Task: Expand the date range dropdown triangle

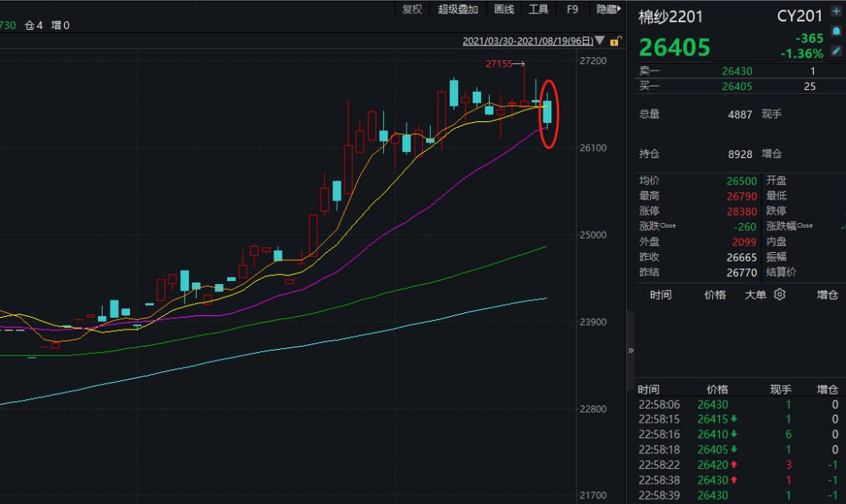Action: (600, 41)
